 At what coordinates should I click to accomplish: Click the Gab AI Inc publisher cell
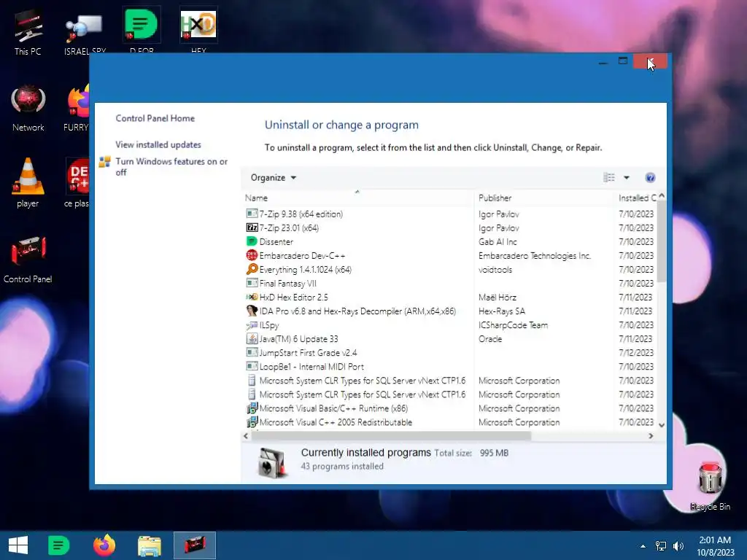[x=498, y=242]
